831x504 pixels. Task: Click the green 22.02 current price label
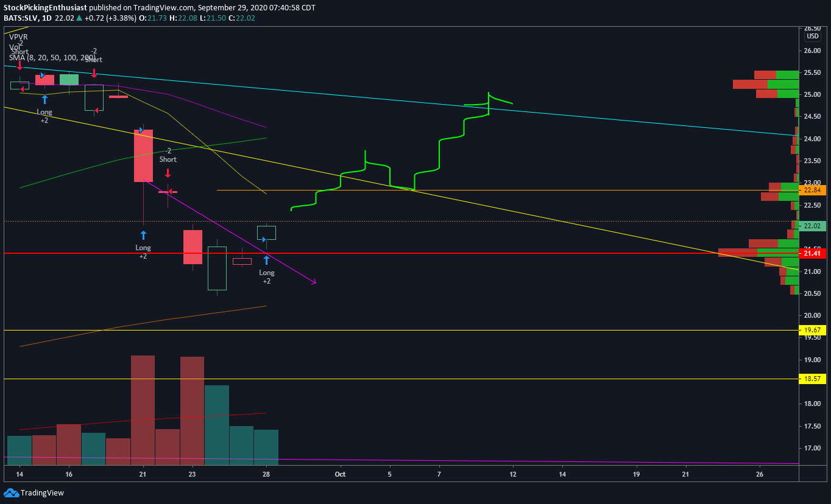tap(813, 226)
